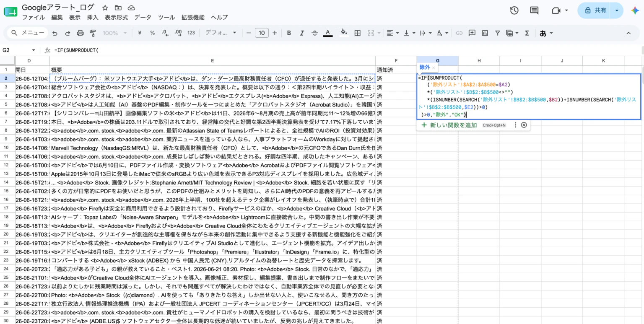Click 新しい関数を追加 button
This screenshot has width=644, height=324.
click(449, 125)
